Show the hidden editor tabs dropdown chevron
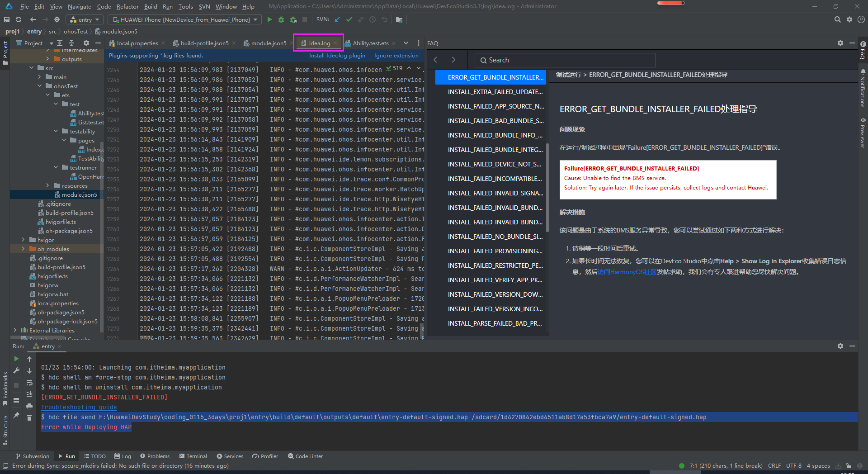The width and height of the screenshot is (868, 474). [x=406, y=43]
